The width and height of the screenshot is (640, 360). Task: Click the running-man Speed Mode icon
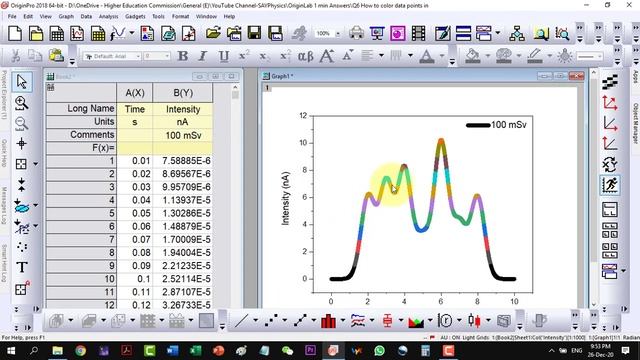[x=609, y=185]
